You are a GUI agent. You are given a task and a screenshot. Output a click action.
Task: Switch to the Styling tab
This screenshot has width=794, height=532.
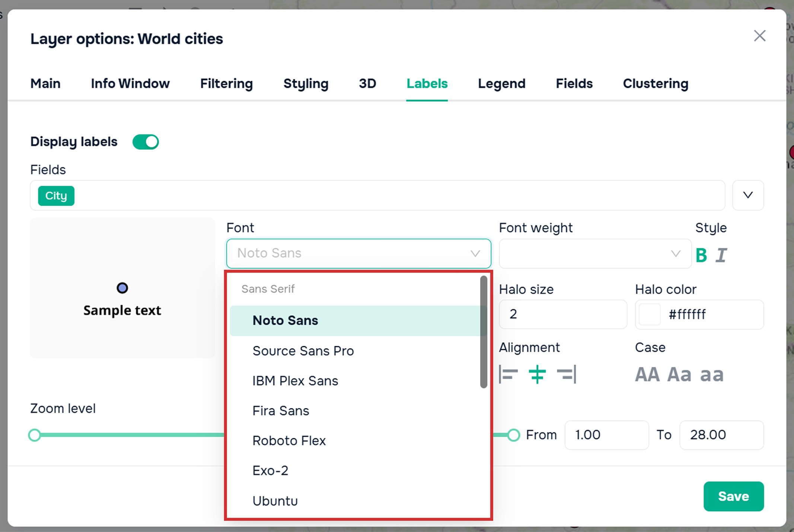click(306, 83)
